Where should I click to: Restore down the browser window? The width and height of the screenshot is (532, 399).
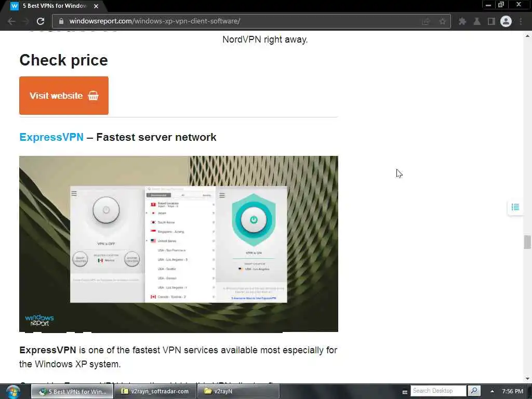tap(501, 5)
